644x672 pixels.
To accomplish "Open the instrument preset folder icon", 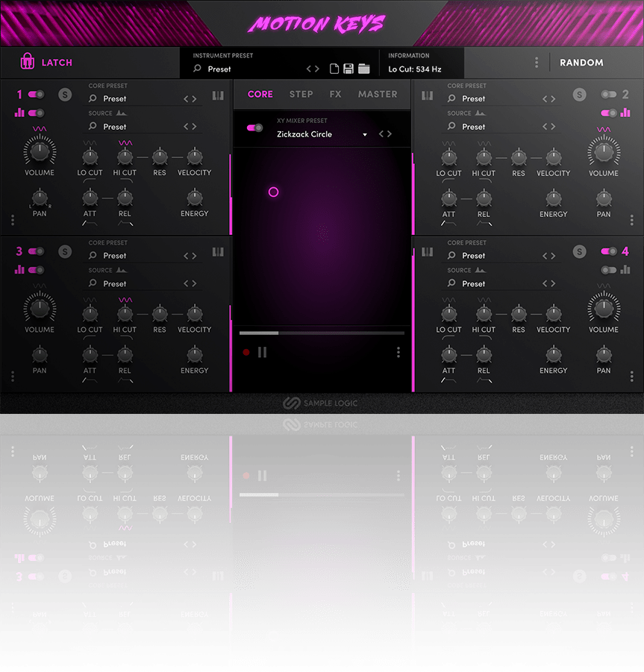I will [364, 69].
